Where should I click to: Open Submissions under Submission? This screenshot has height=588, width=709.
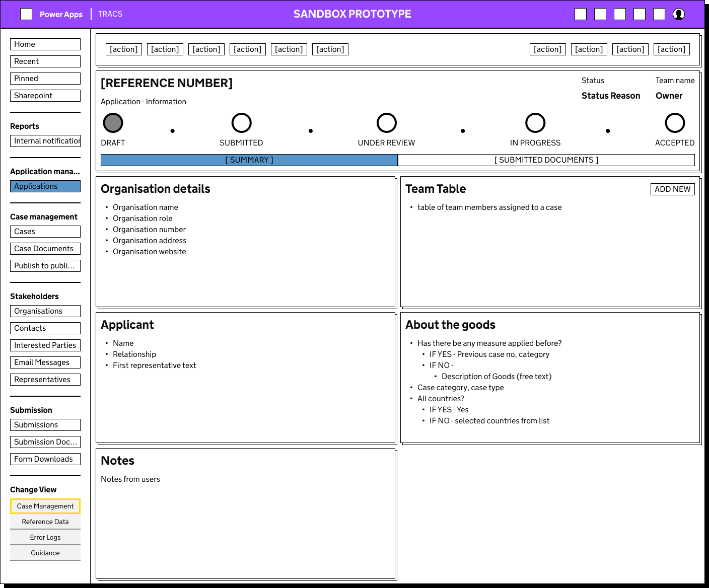coord(45,425)
